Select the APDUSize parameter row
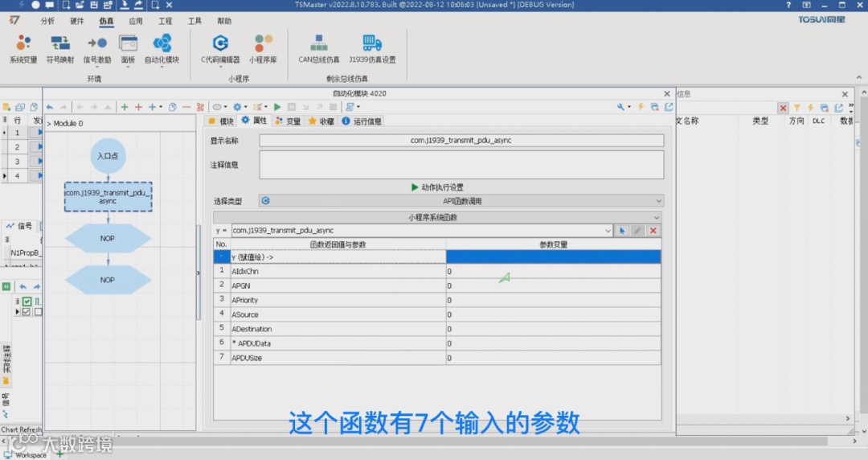 coord(437,358)
